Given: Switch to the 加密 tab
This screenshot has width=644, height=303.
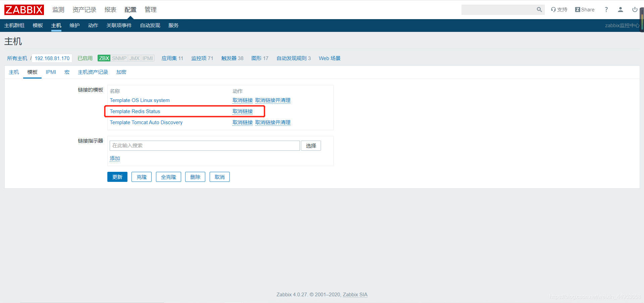Looking at the screenshot, I should pyautogui.click(x=121, y=72).
